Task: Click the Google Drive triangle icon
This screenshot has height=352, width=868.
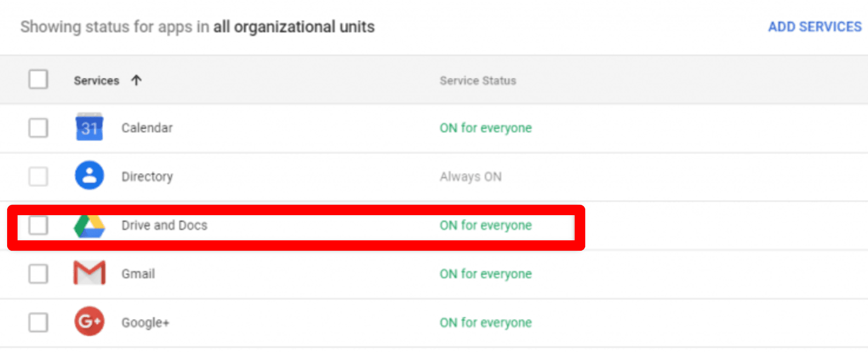Action: [x=89, y=226]
